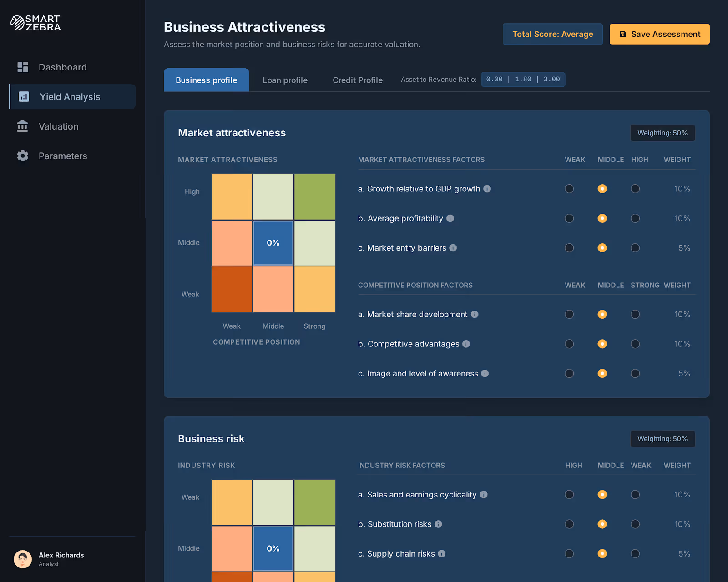Click the Smart Zebra logo
The image size is (728, 582).
[35, 23]
